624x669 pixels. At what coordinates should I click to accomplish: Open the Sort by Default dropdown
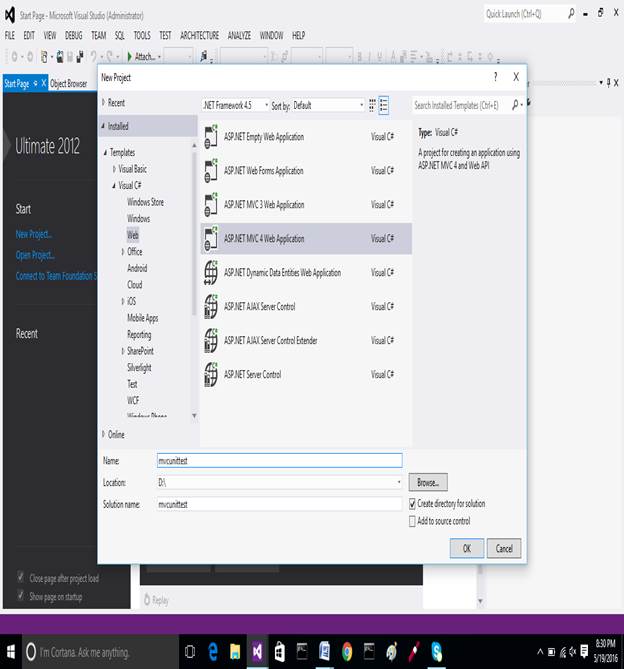[328, 105]
